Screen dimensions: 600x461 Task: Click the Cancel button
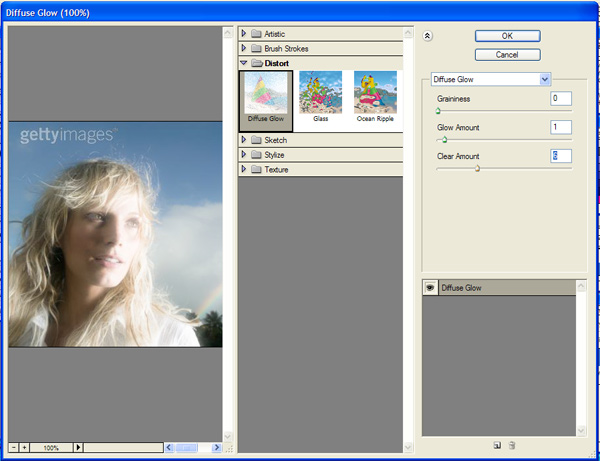pyautogui.click(x=507, y=54)
